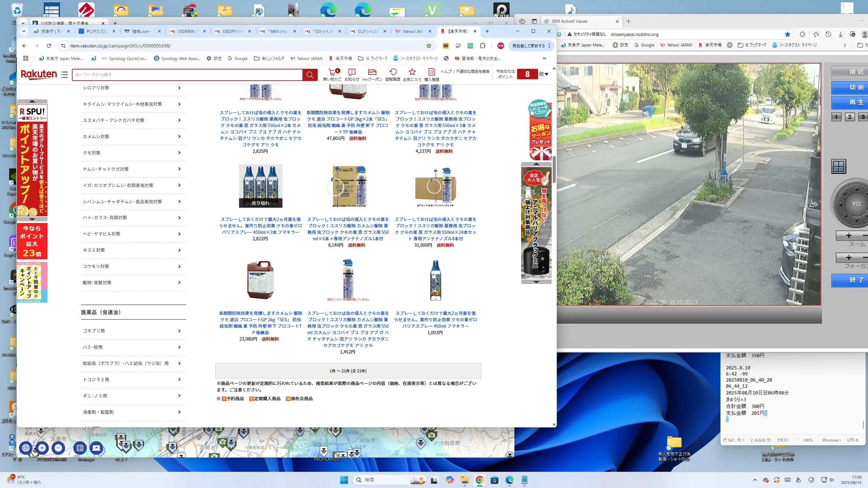Select channel 2 in the DVR viewer
The width and height of the screenshot is (868, 488).
click(849, 117)
